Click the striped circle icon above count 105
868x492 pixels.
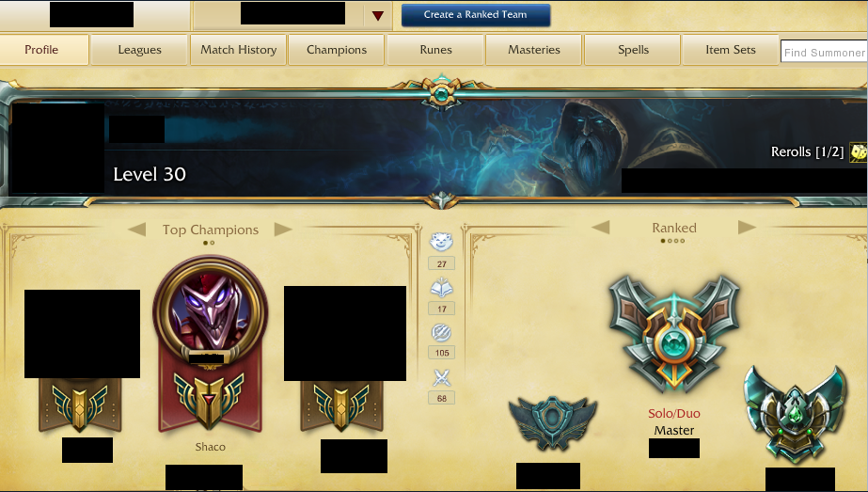point(441,332)
